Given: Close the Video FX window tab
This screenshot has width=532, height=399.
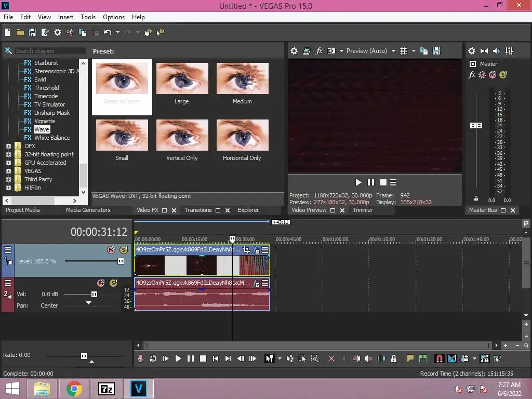Looking at the screenshot, I should point(174,210).
